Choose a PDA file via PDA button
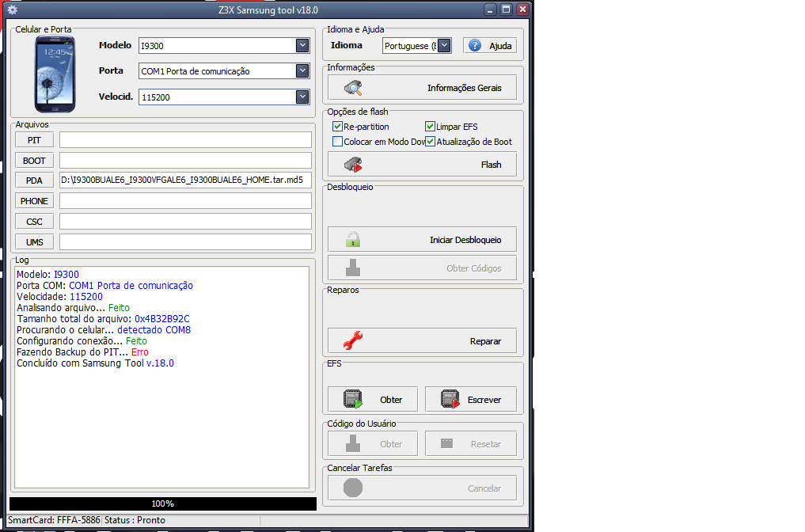805x532 pixels. pyautogui.click(x=34, y=180)
